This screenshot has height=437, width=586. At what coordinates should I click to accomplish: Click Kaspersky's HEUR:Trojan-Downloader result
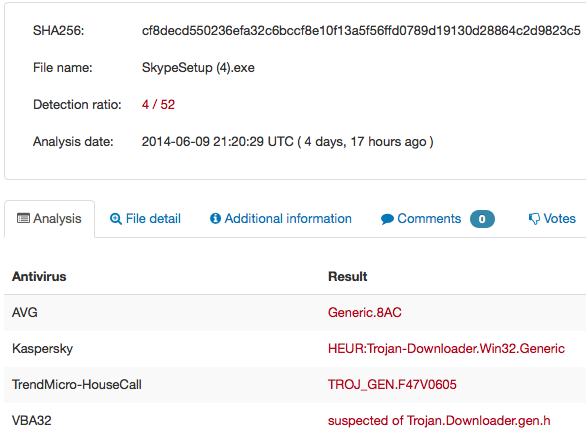446,349
